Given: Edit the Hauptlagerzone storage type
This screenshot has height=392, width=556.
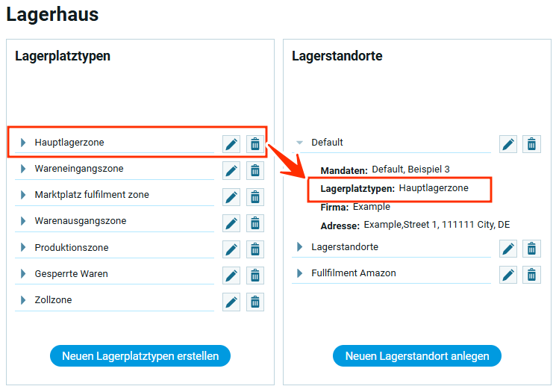Looking at the screenshot, I should pos(231,144).
